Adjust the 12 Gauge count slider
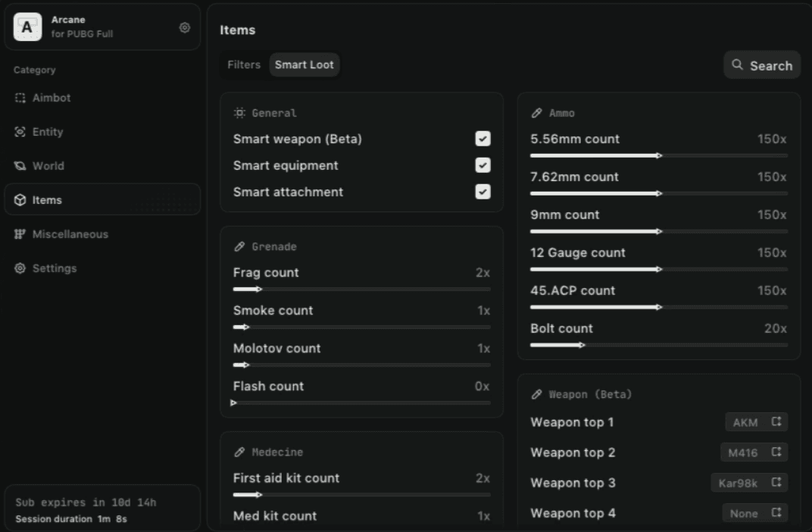 tap(659, 269)
